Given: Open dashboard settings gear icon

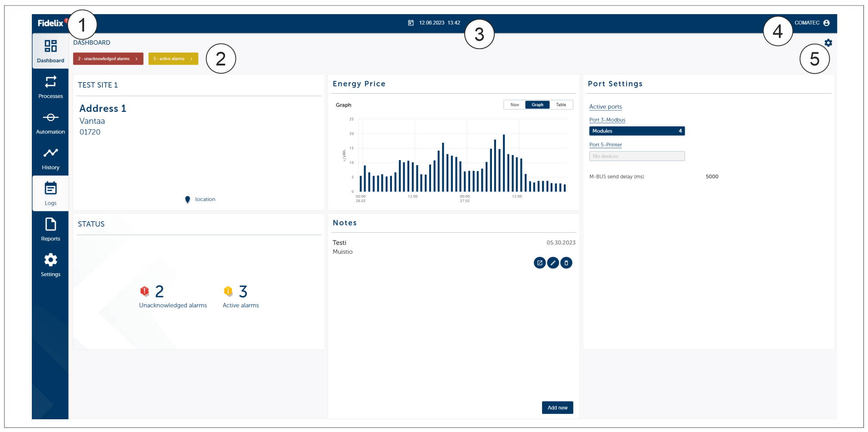Looking at the screenshot, I should click(828, 43).
